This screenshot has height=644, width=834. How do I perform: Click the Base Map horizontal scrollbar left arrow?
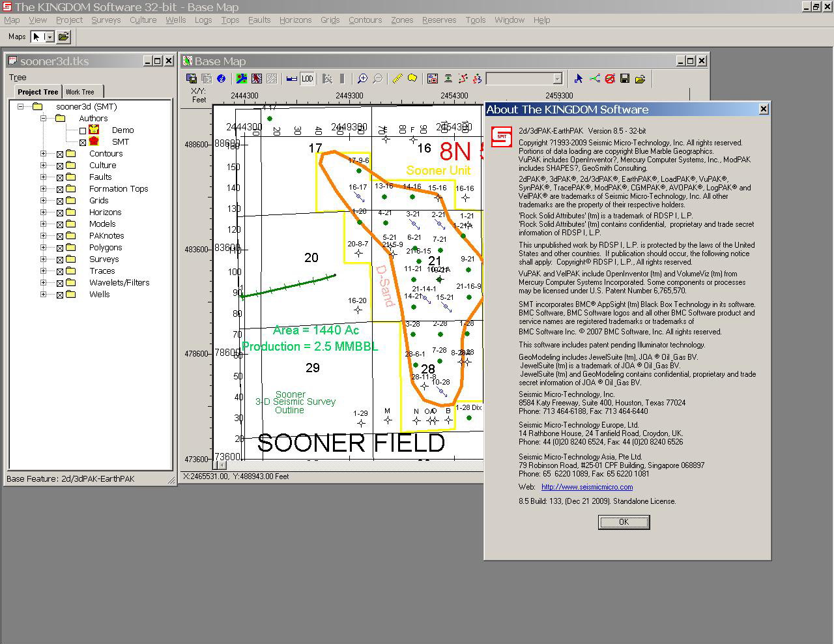pos(221,465)
